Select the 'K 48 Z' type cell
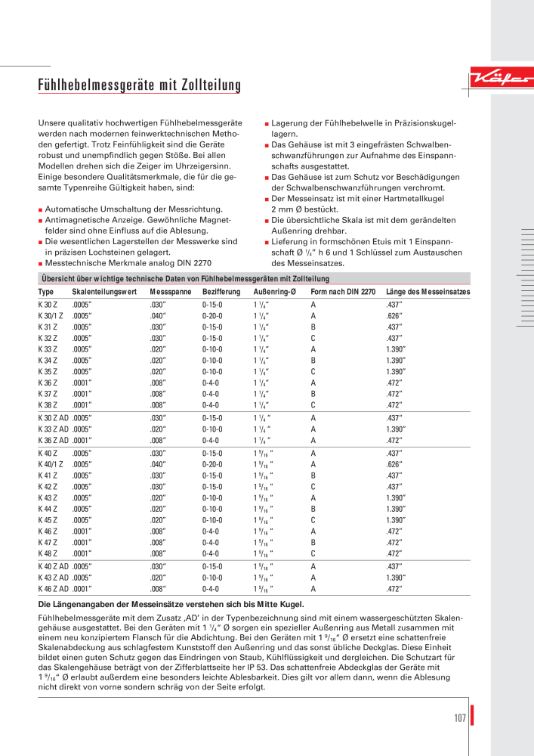Image resolution: width=534 pixels, height=756 pixels. coord(48,554)
